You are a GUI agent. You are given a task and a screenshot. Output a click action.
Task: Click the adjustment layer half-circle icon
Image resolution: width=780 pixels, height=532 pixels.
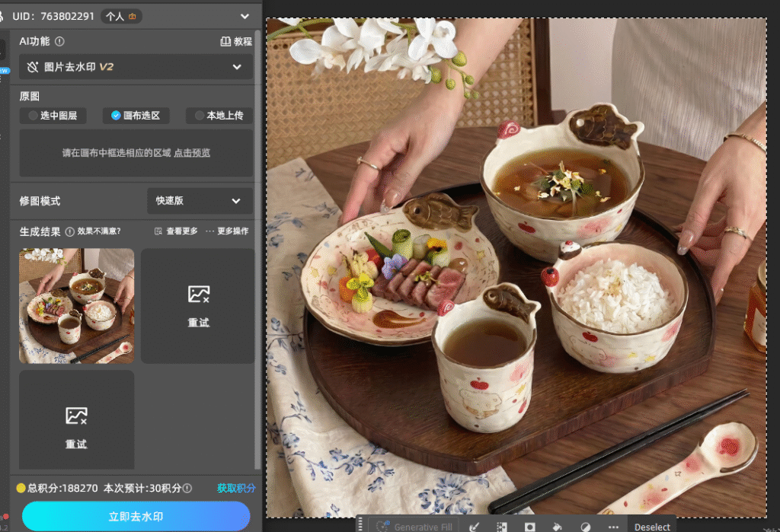(586, 527)
